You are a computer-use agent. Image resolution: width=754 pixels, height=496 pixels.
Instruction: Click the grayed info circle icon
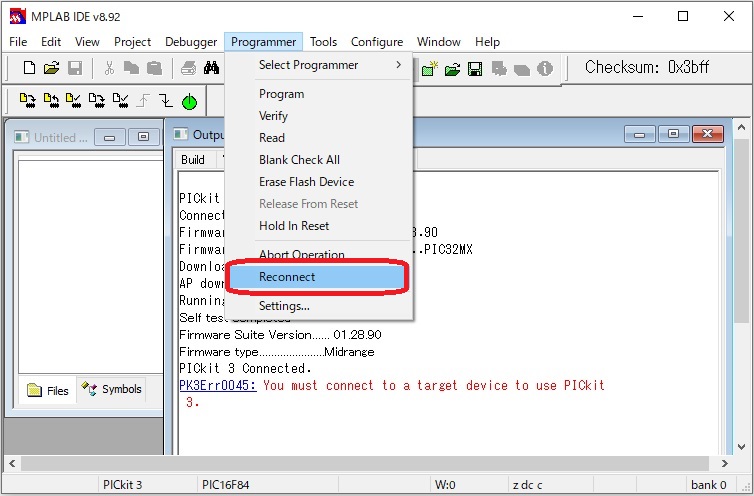(545, 69)
